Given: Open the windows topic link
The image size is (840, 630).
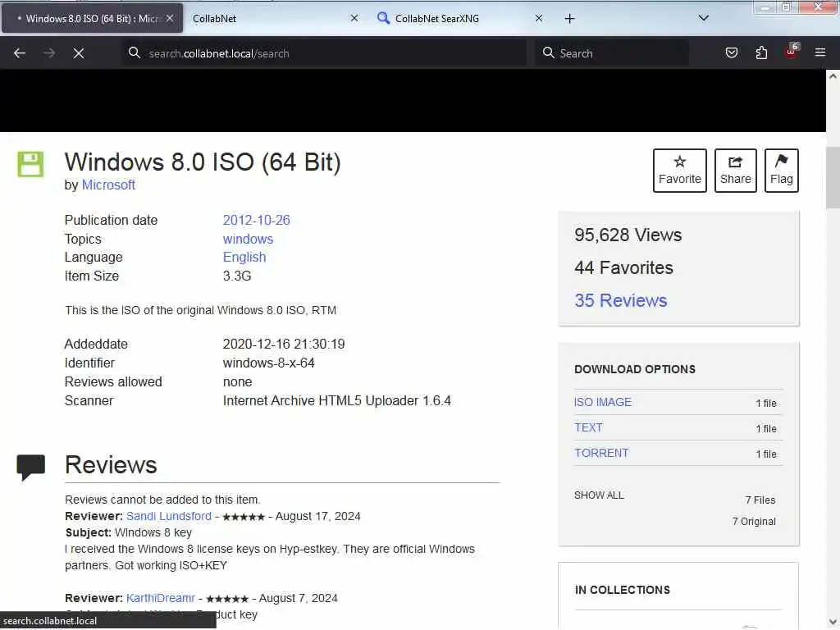Looking at the screenshot, I should click(x=248, y=239).
